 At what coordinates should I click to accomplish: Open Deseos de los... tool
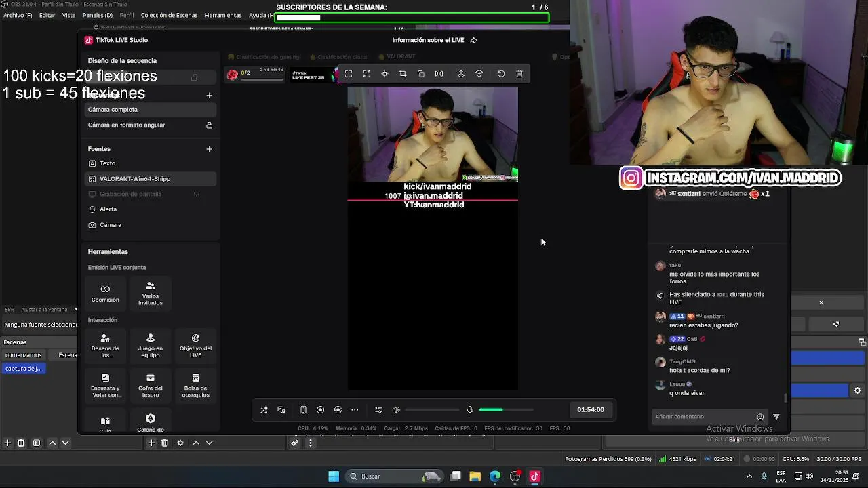[105, 346]
